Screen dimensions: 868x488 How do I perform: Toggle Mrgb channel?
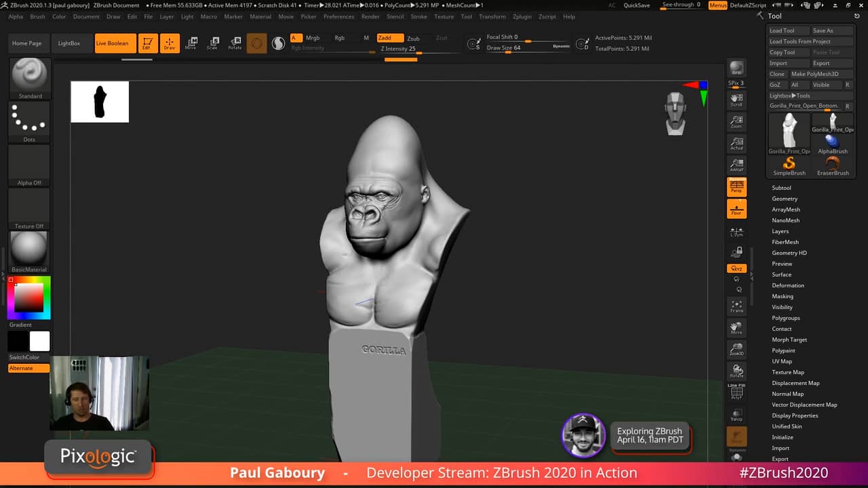tap(313, 38)
